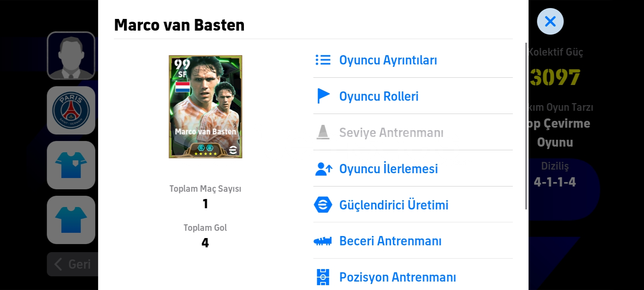
Task: Tap the Oyuncu Rolleri flag icon
Action: coord(323,96)
